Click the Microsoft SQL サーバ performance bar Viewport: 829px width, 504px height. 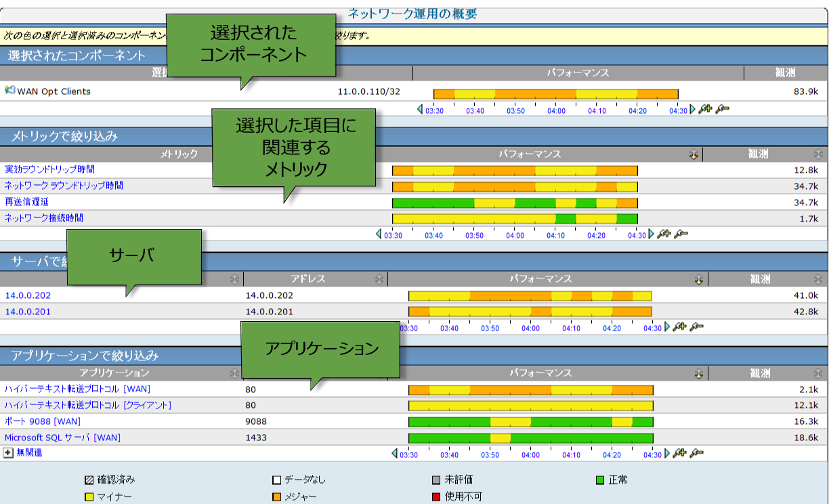[530, 438]
